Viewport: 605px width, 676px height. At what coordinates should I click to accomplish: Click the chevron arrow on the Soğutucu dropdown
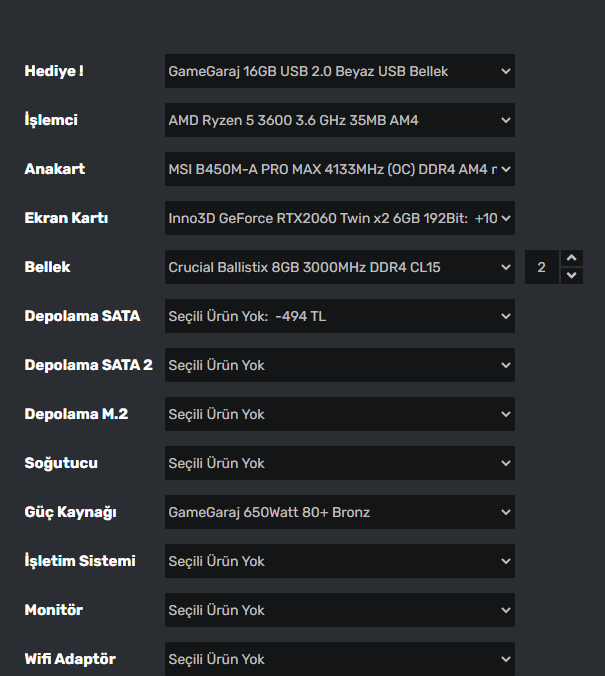coord(505,463)
